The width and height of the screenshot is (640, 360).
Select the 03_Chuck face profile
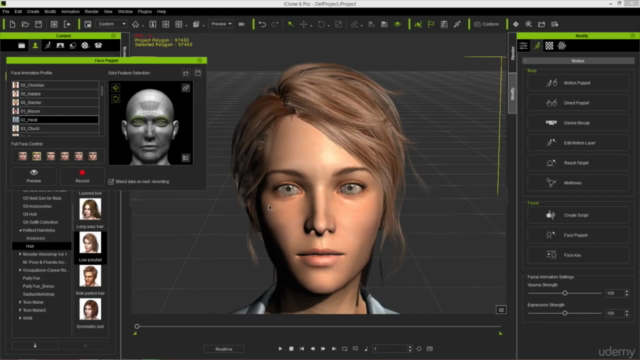55,128
